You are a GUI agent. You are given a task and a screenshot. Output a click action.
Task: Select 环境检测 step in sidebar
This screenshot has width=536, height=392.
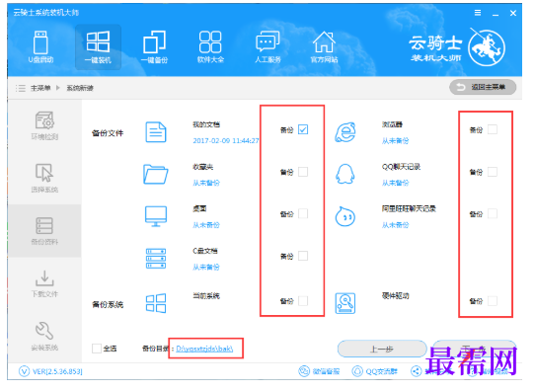coord(44,125)
